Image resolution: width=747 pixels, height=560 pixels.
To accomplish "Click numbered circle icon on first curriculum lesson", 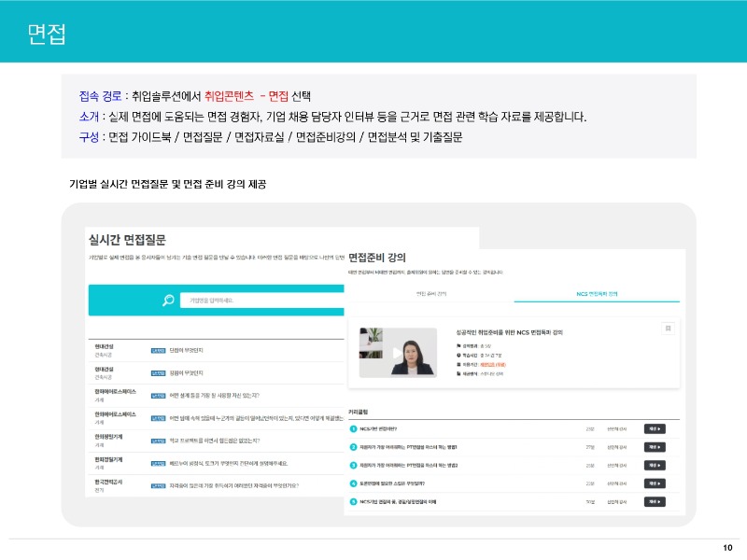I will coord(351,429).
